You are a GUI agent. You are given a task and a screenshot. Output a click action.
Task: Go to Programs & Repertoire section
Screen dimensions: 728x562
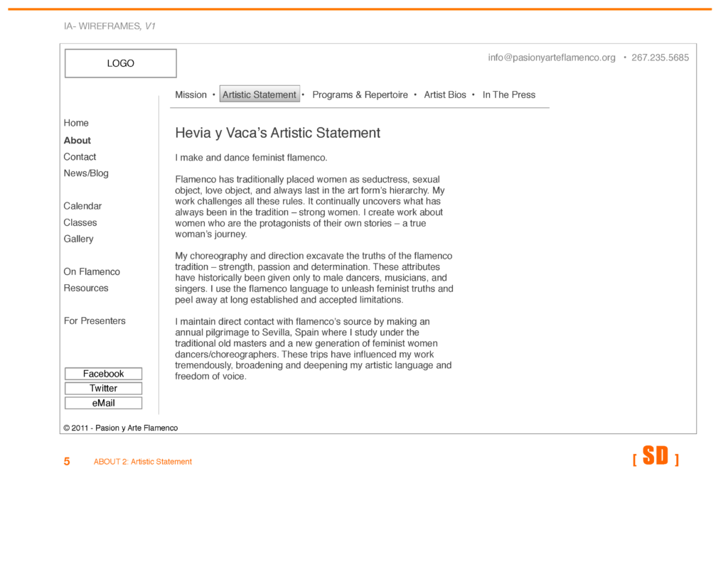coord(360,94)
